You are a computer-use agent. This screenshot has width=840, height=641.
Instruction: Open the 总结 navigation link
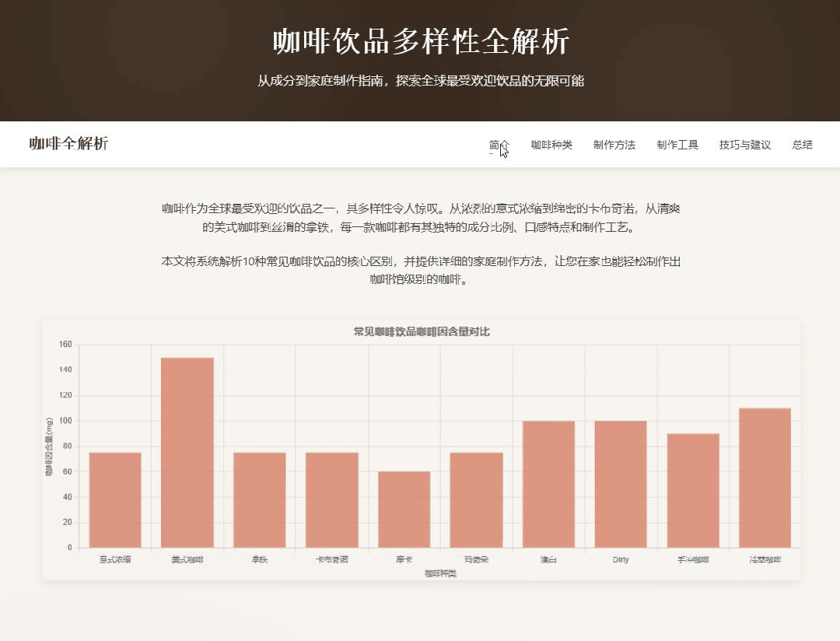(x=803, y=145)
